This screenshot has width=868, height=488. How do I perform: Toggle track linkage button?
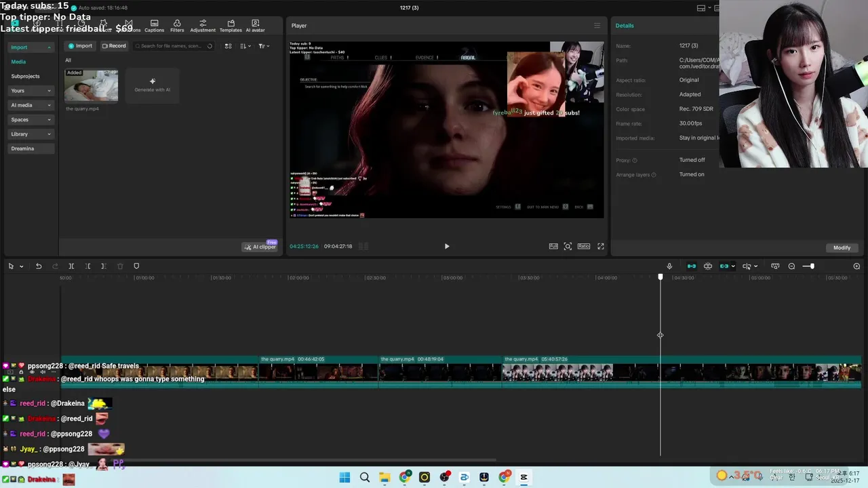[x=724, y=266]
